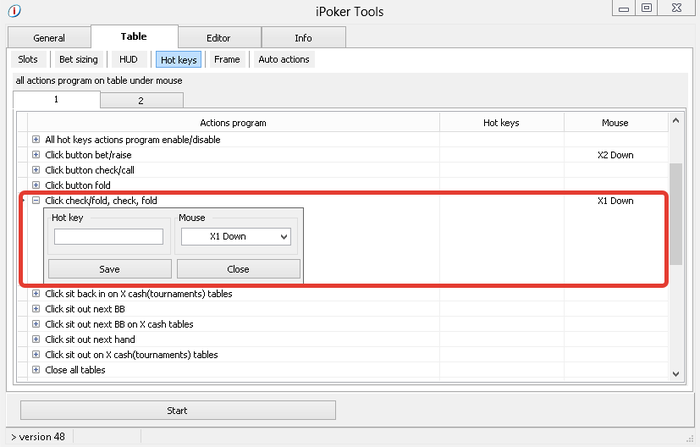The height and width of the screenshot is (447, 700).
Task: Expand All hot keys actions enable/disable row
Action: click(x=36, y=140)
